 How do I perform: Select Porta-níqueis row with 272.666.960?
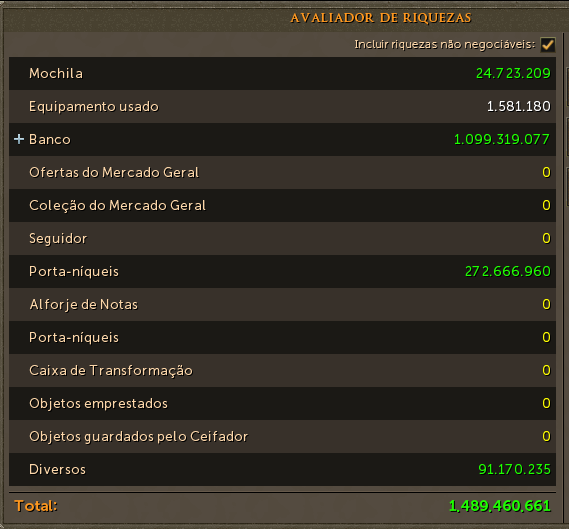[x=282, y=271]
